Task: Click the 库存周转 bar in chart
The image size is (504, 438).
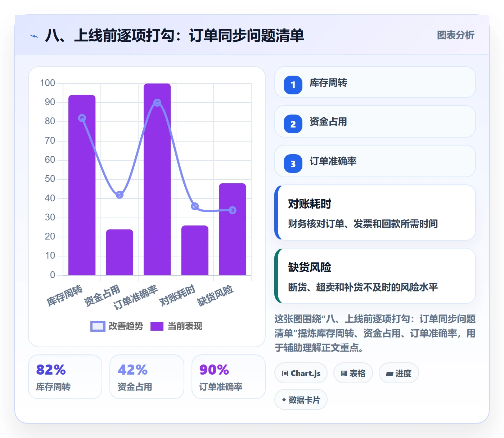Action: pos(82,185)
